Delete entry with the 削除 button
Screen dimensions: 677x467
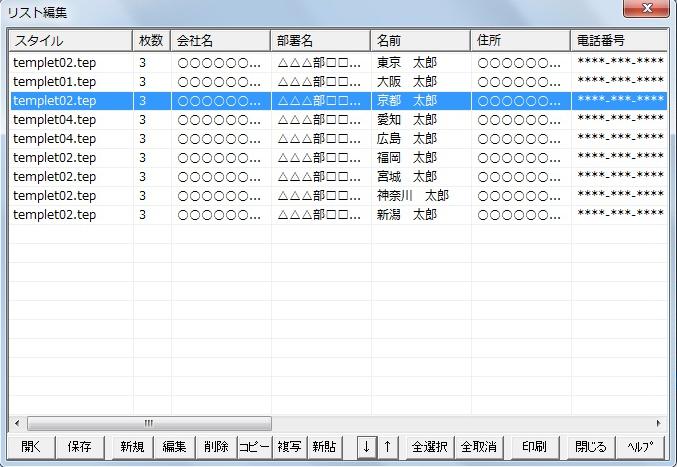tap(216, 447)
